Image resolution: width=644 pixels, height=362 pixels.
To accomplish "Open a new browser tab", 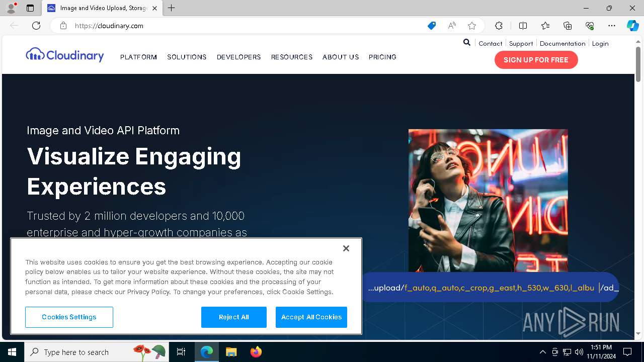I will pyautogui.click(x=171, y=8).
